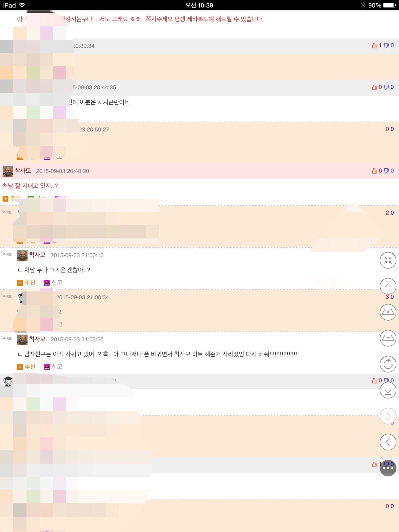The width and height of the screenshot is (399, 532).
Task: Tap 착사모's avatar on 21:03:25 reply
Action: (22, 340)
